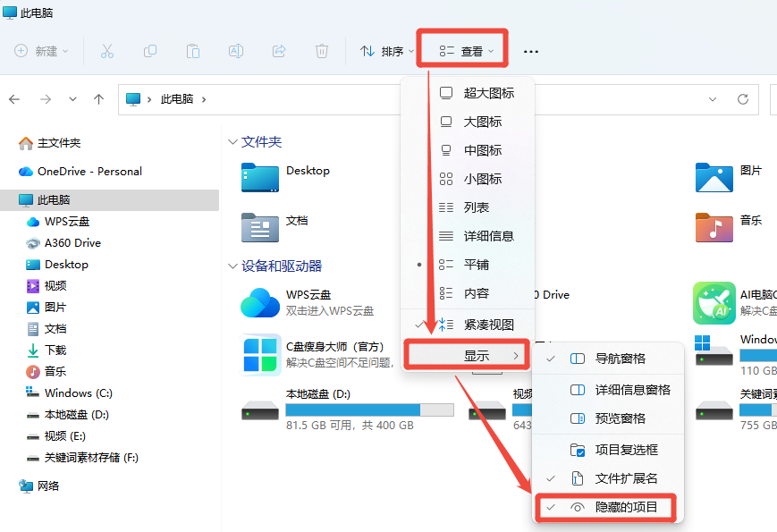Screen dimensions: 777x532
Task: Select Windows (C:) in navigation tree
Action: tap(78, 393)
